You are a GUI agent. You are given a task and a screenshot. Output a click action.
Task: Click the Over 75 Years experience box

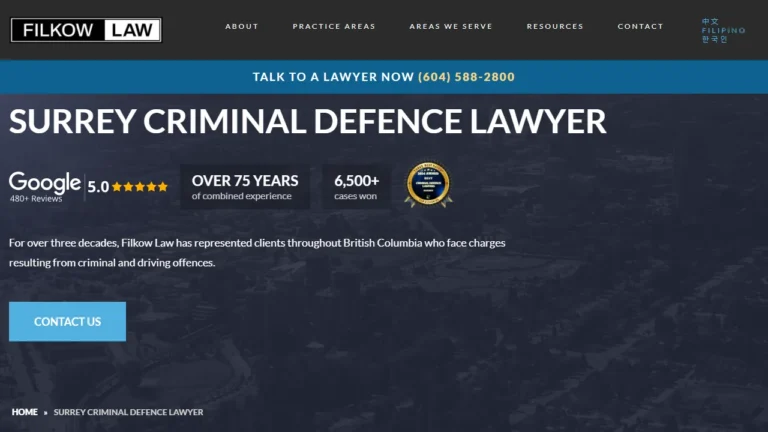coord(245,187)
